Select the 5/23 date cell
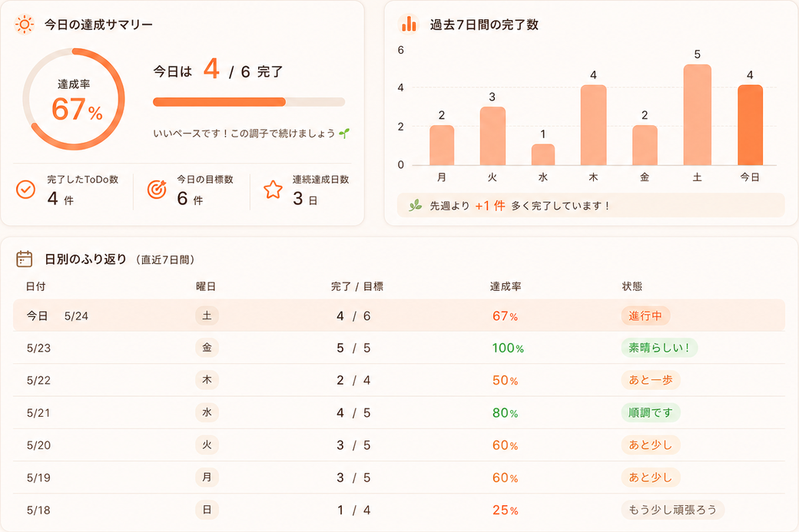The height and width of the screenshot is (532, 799). pyautogui.click(x=38, y=349)
